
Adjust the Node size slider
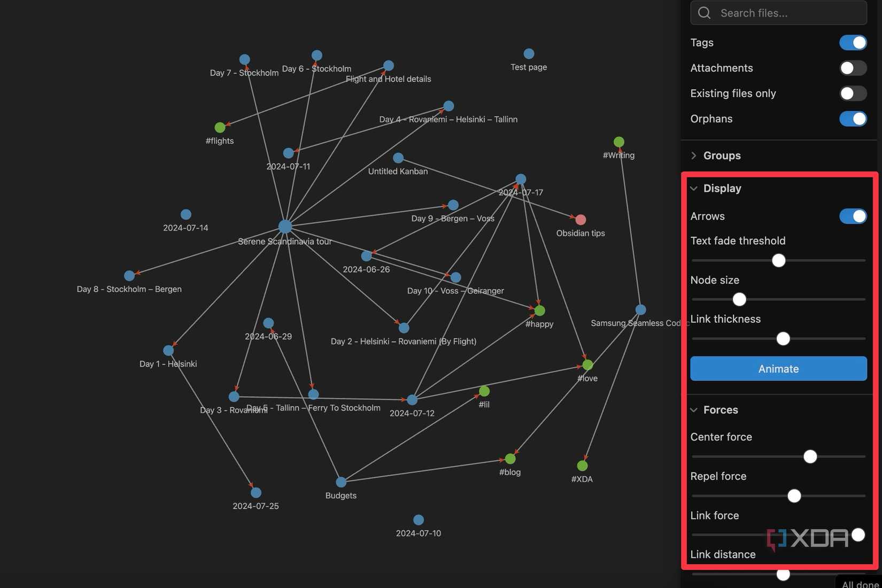(x=739, y=299)
